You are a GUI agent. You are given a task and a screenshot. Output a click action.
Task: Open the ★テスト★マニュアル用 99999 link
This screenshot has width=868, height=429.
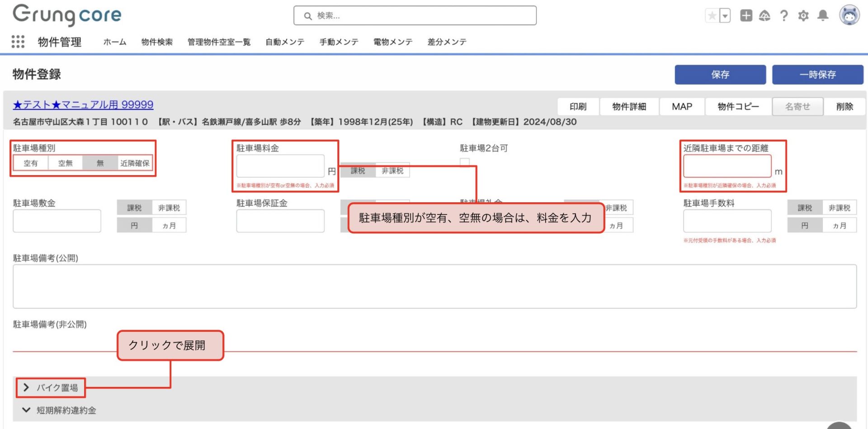(x=83, y=105)
